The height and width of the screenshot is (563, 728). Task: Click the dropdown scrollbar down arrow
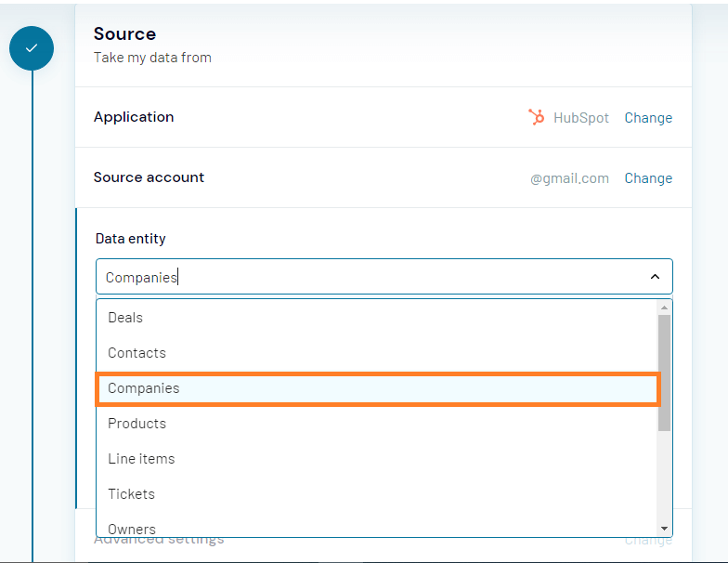(x=664, y=529)
